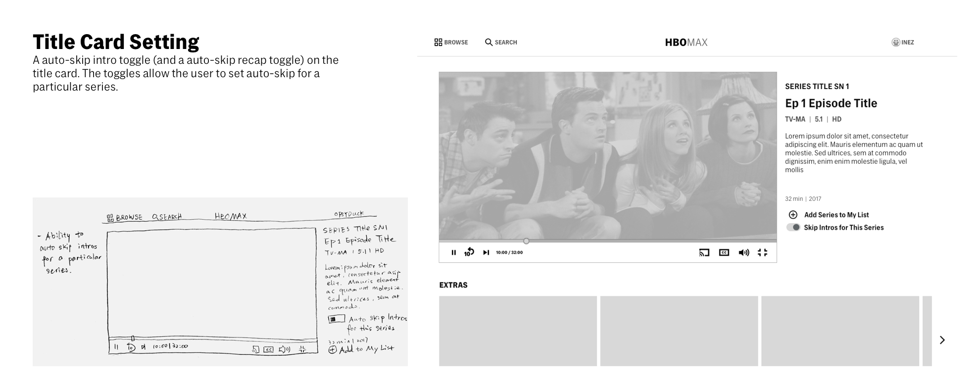The height and width of the screenshot is (386, 980).
Task: Open Search in the mockup header
Action: coord(501,43)
